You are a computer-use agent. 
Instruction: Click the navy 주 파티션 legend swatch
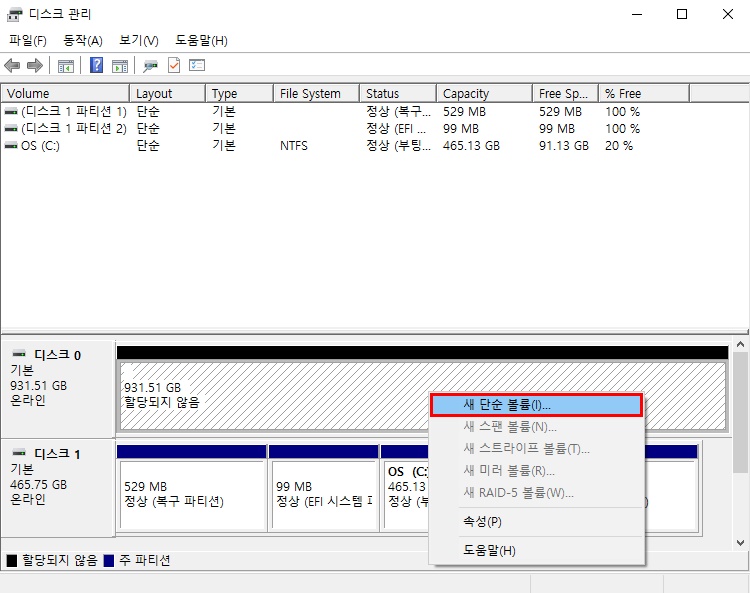click(109, 560)
